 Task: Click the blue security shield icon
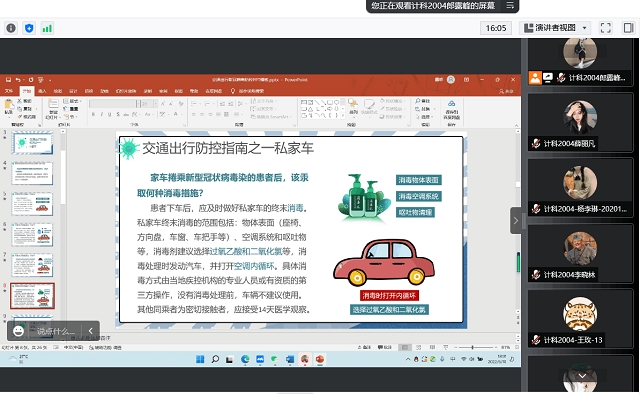pyautogui.click(x=29, y=28)
